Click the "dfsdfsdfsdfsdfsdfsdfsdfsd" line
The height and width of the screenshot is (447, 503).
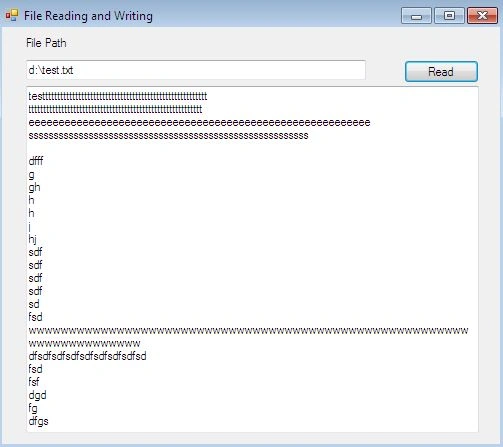tap(87, 356)
